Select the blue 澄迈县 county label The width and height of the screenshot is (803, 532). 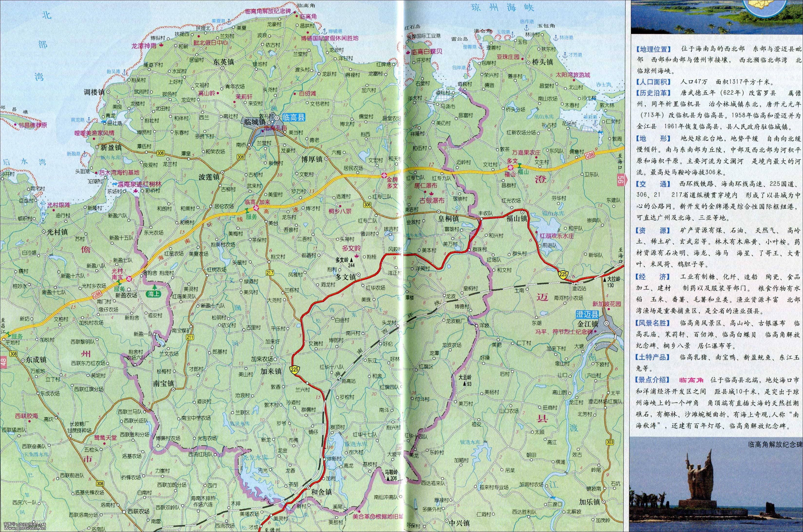(x=587, y=315)
